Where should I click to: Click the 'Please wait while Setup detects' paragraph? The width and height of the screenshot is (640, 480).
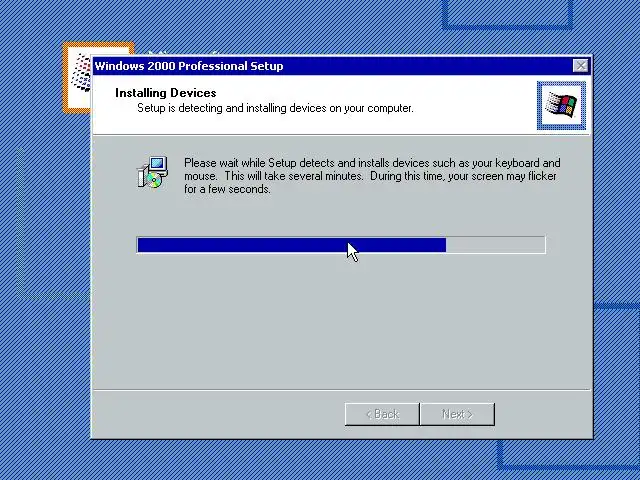pyautogui.click(x=372, y=176)
